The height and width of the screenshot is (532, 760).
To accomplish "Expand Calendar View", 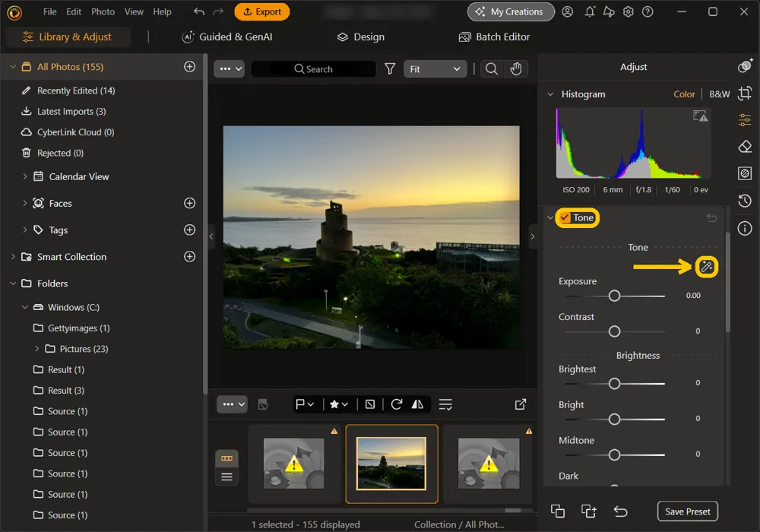I will 25,176.
